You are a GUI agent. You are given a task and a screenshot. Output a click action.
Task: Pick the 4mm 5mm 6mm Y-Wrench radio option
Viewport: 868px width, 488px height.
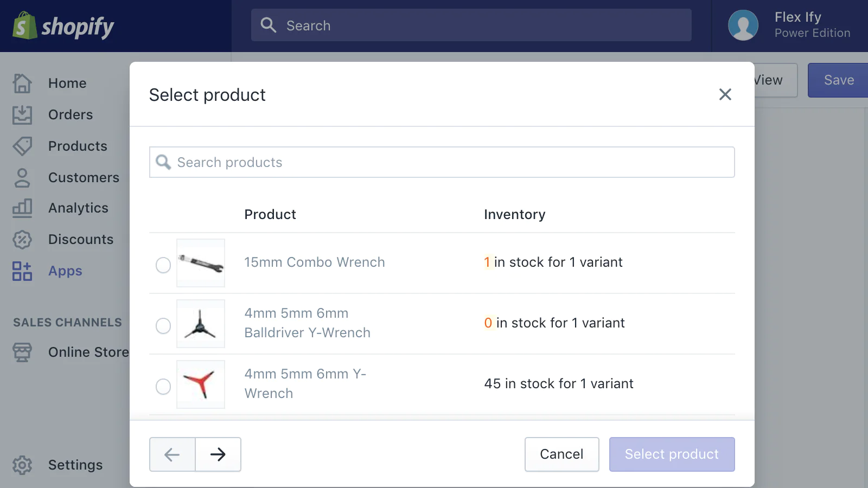pyautogui.click(x=163, y=387)
